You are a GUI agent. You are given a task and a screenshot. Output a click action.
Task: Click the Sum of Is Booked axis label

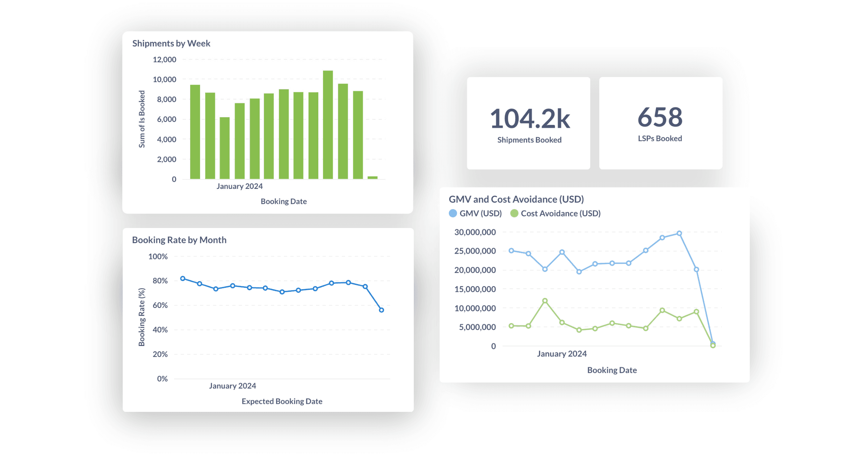[142, 119]
